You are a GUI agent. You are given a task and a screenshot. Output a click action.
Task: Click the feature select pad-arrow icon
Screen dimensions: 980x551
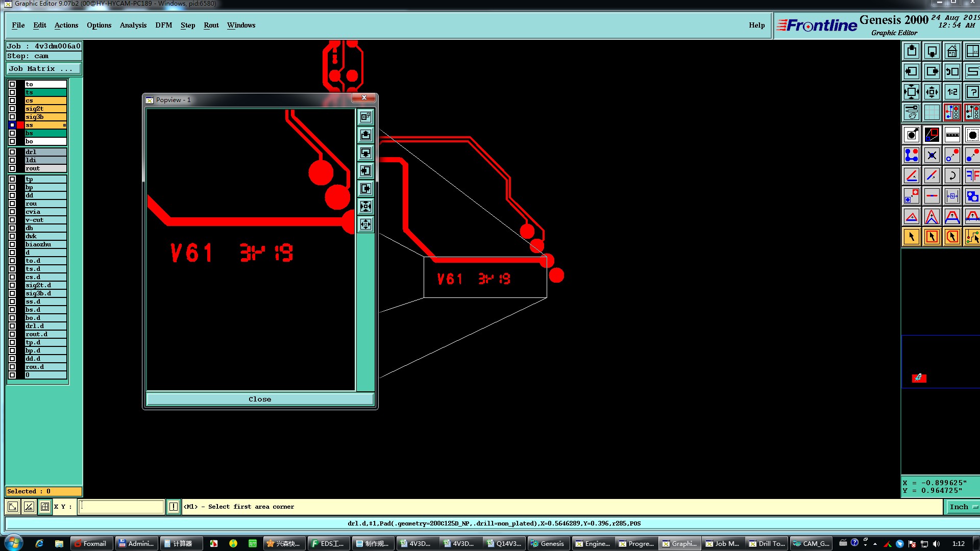(x=912, y=135)
